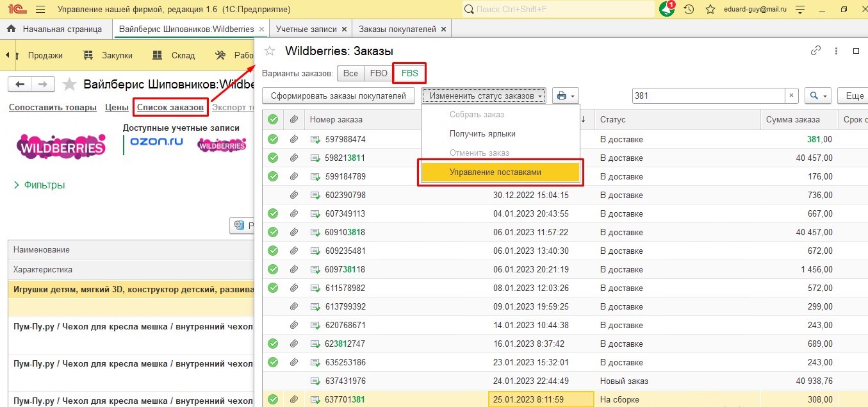Toggle green checkmark for order 597988474
868x407 pixels.
coord(273,139)
